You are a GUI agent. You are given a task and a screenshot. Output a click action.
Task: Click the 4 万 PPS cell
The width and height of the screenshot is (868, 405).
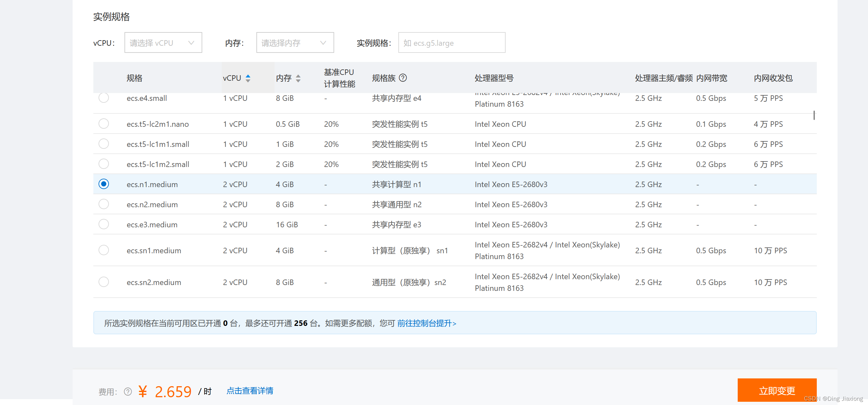coord(768,124)
